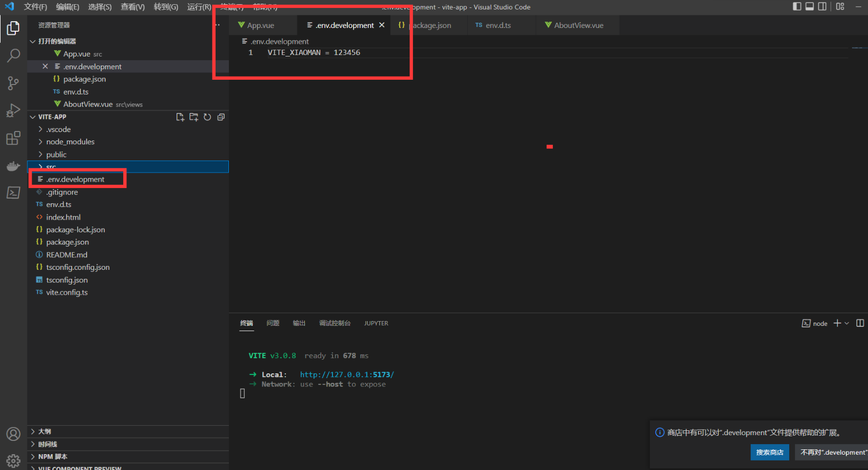Toggle the primary side bar layout button
This screenshot has width=868, height=470.
pyautogui.click(x=797, y=6)
